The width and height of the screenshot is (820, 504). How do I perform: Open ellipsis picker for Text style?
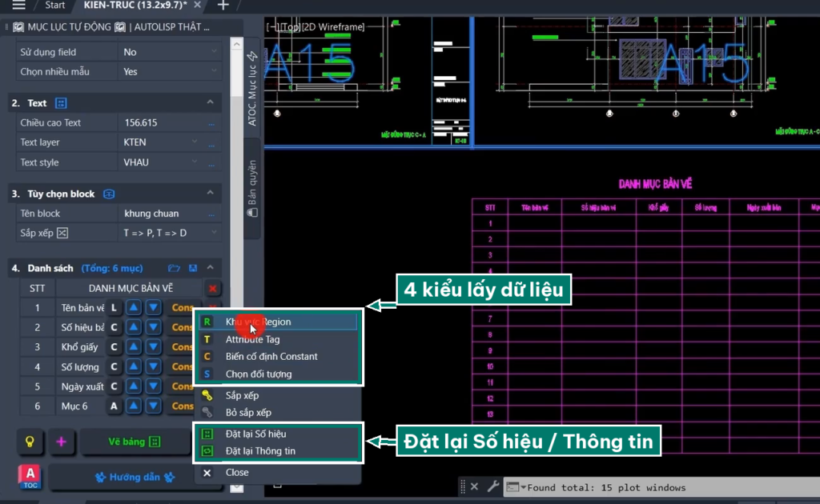coord(211,163)
